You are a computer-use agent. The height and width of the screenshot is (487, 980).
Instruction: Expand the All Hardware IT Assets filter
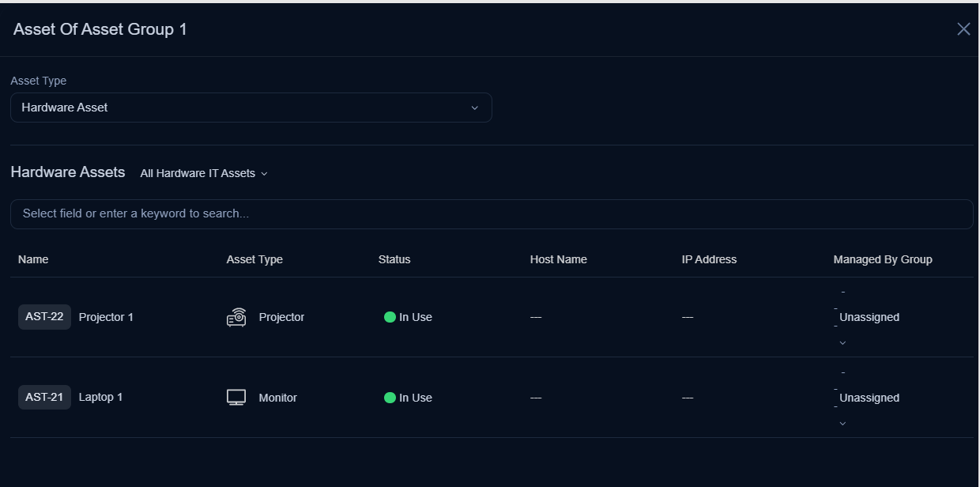[x=204, y=173]
